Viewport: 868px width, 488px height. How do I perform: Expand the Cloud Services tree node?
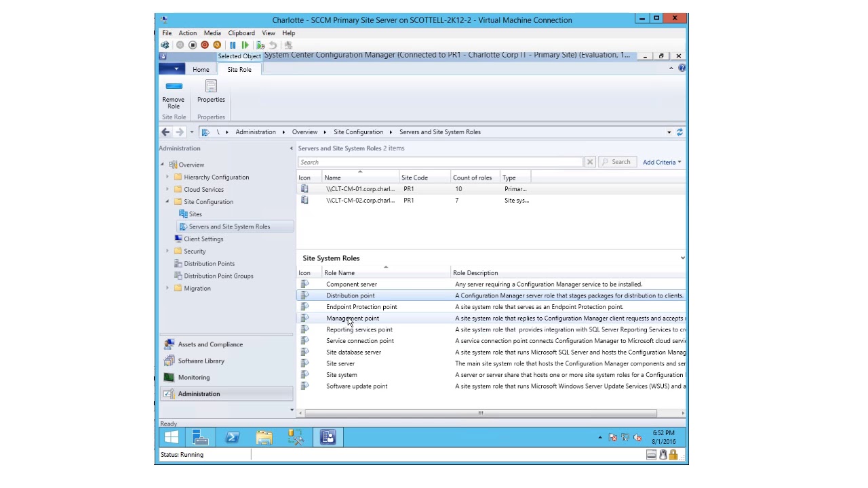click(x=167, y=190)
